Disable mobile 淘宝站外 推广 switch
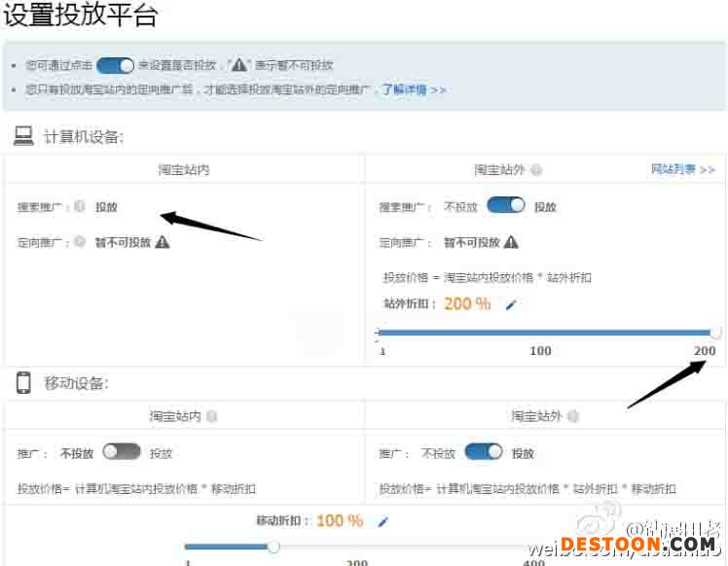The width and height of the screenshot is (728, 566). click(x=484, y=452)
